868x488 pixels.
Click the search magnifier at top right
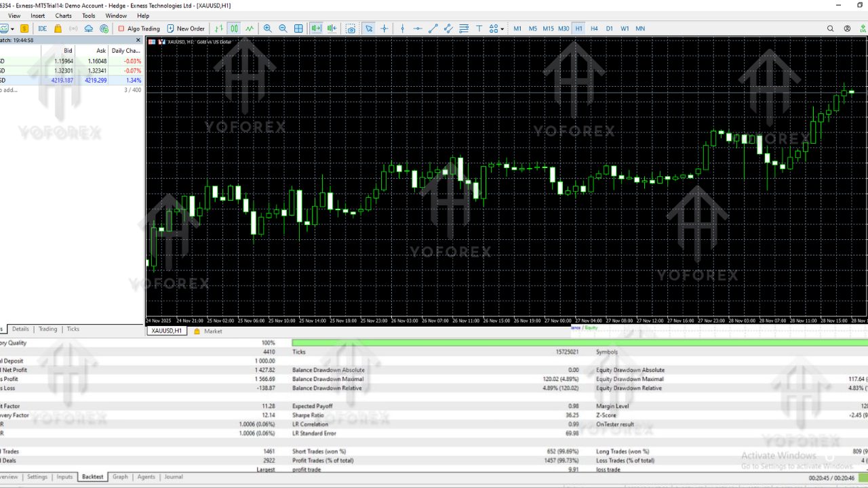(830, 28)
